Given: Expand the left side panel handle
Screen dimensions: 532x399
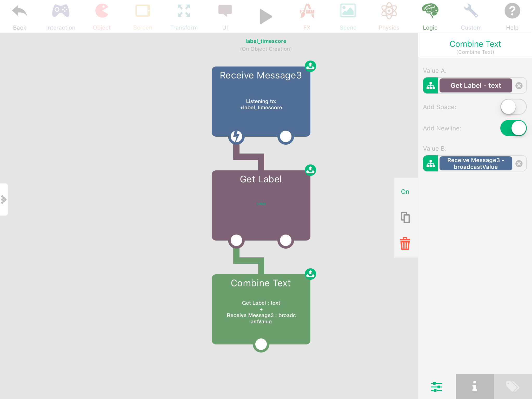Looking at the screenshot, I should pyautogui.click(x=4, y=199).
